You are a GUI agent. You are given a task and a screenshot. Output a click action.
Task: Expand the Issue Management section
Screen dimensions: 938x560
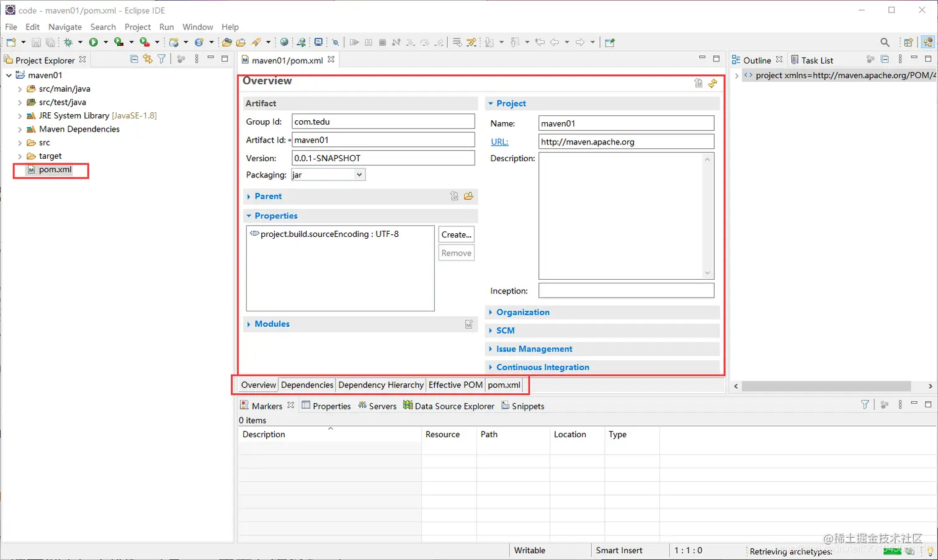click(491, 349)
